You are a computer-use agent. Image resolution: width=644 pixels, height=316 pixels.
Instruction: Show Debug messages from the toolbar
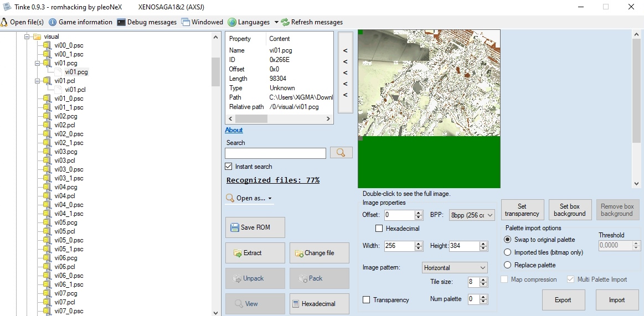click(x=147, y=22)
